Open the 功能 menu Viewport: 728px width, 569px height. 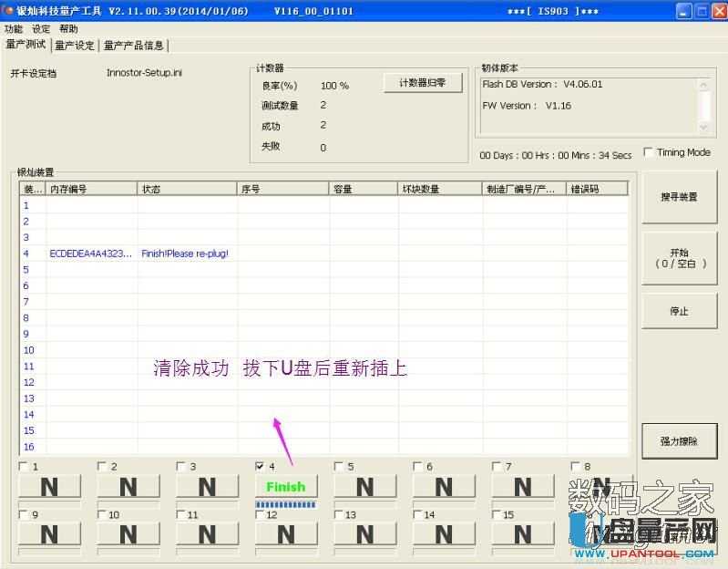[14, 28]
